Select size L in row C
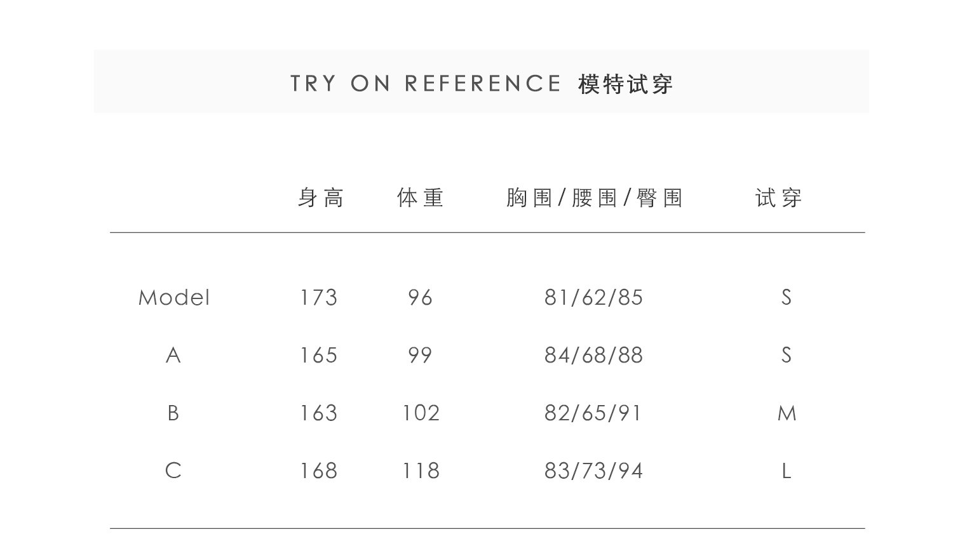 tap(787, 471)
